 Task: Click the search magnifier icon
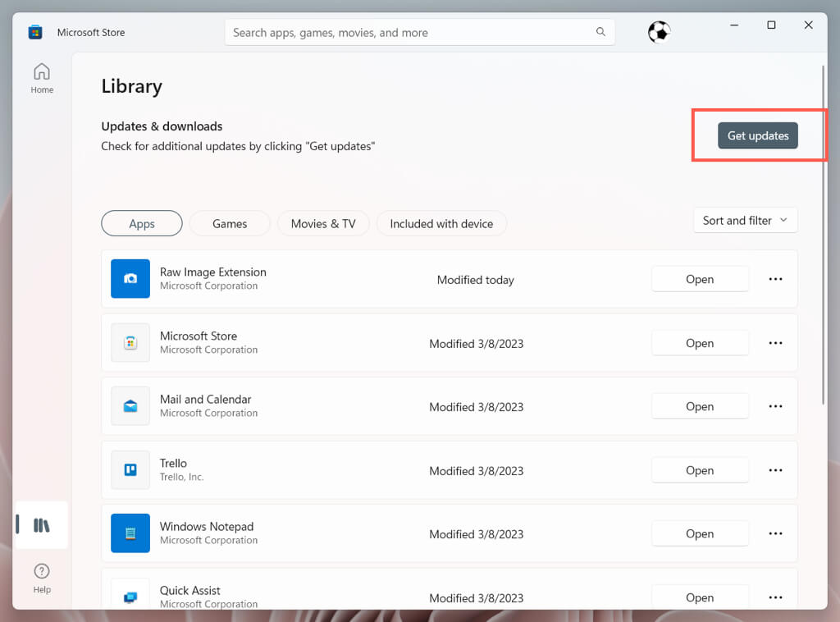pyautogui.click(x=600, y=33)
